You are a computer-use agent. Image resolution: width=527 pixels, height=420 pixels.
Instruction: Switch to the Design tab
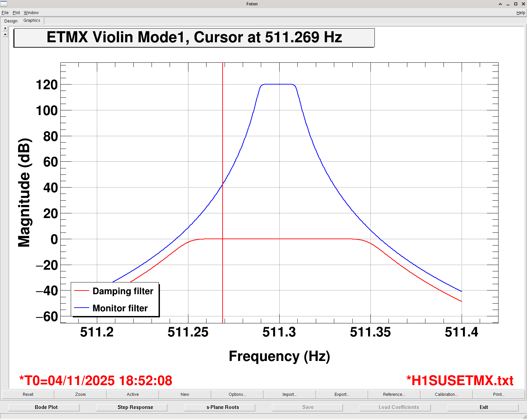[x=11, y=21]
